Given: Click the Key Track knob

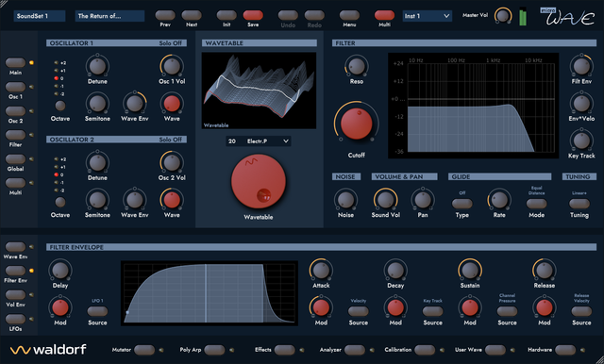Looking at the screenshot, I should (581, 141).
